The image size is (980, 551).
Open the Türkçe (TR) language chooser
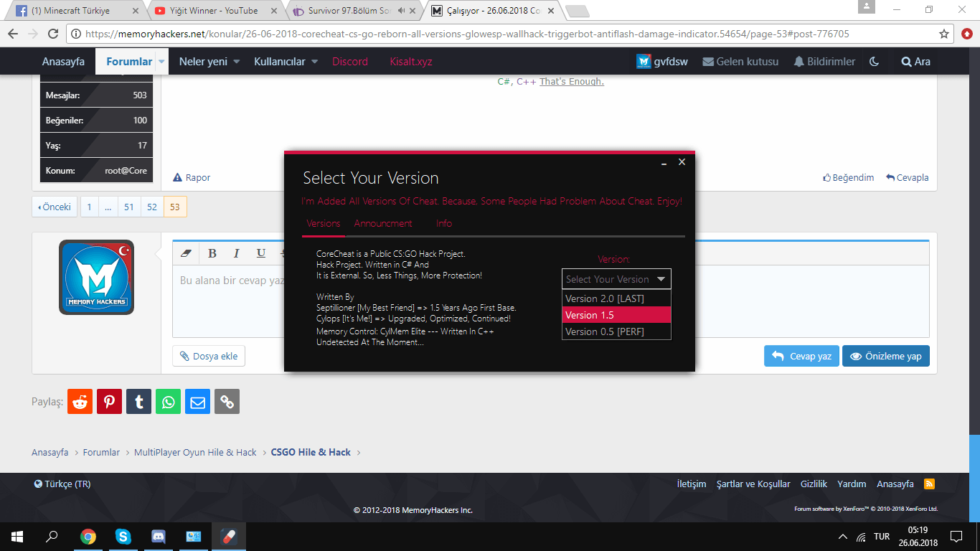coord(62,484)
